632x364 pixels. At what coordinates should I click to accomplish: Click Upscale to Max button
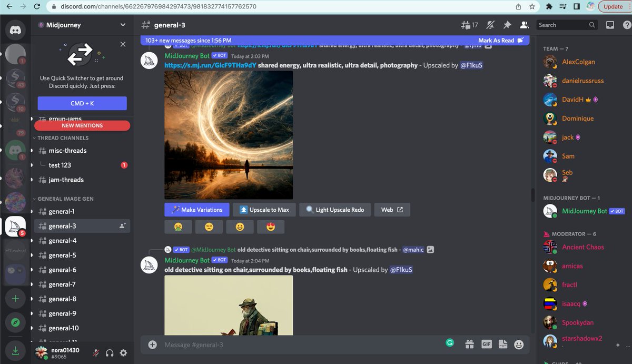pos(264,210)
